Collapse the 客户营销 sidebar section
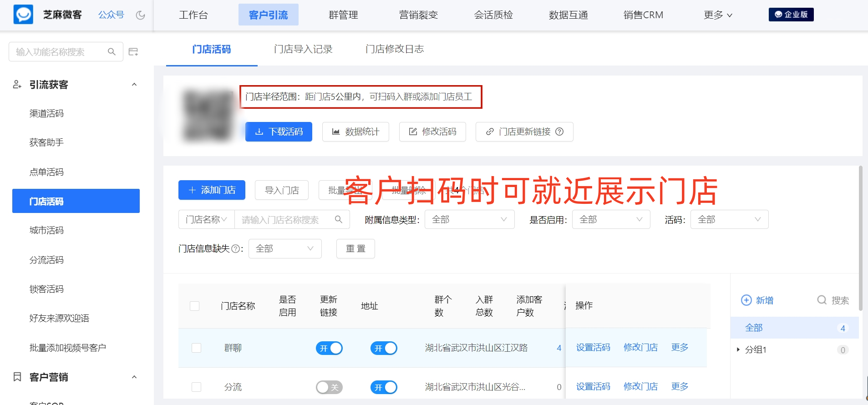This screenshot has height=405, width=868. tap(134, 377)
